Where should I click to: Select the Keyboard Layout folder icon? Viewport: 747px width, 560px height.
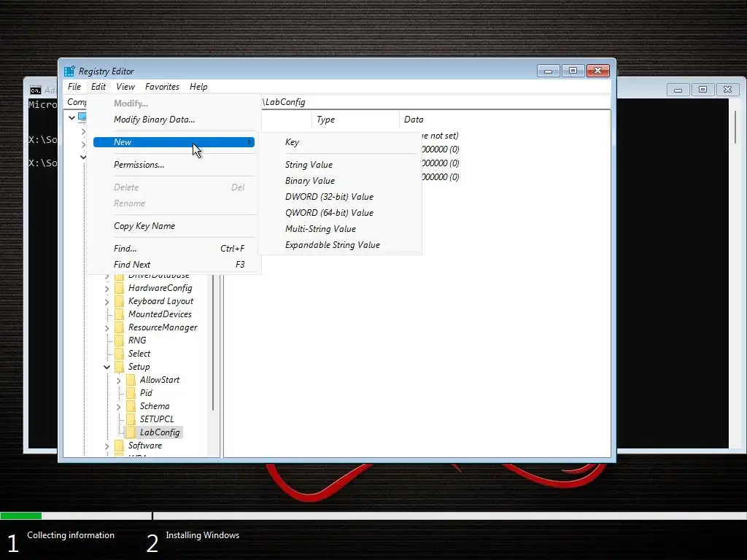119,301
